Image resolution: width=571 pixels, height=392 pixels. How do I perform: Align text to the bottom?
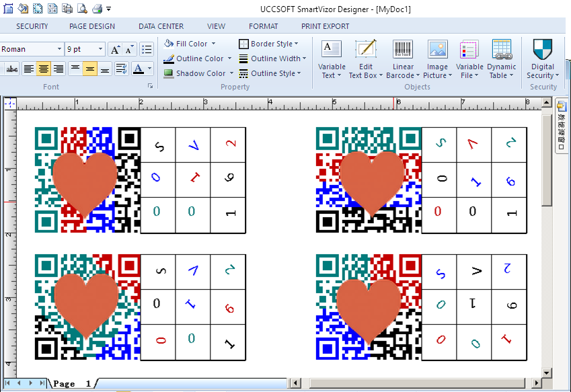(x=105, y=69)
